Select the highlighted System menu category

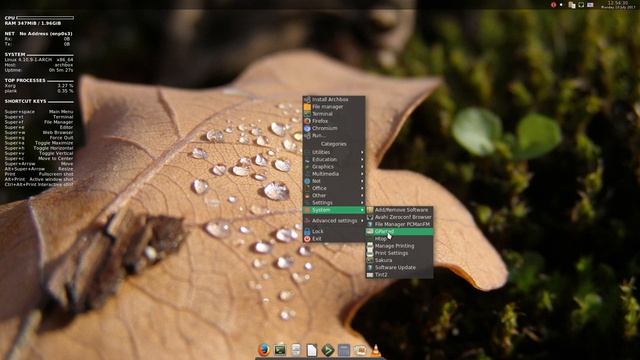point(334,210)
